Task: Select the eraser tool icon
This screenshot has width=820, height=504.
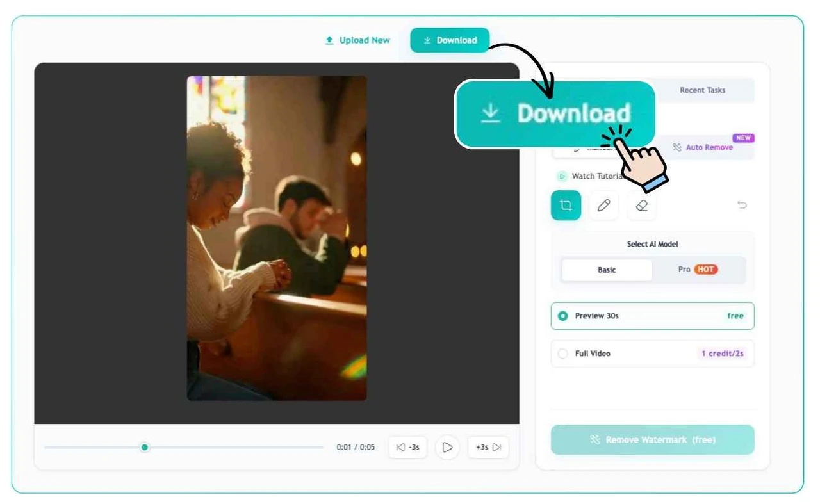Action: 641,205
